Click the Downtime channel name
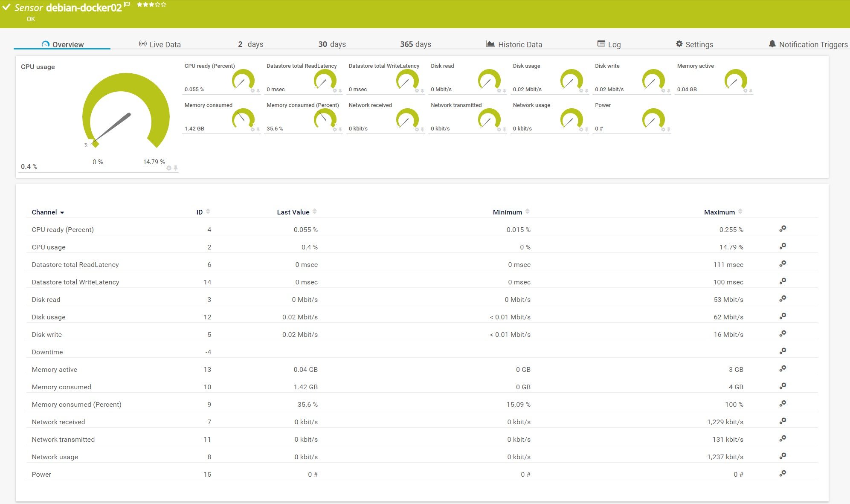 coord(47,352)
